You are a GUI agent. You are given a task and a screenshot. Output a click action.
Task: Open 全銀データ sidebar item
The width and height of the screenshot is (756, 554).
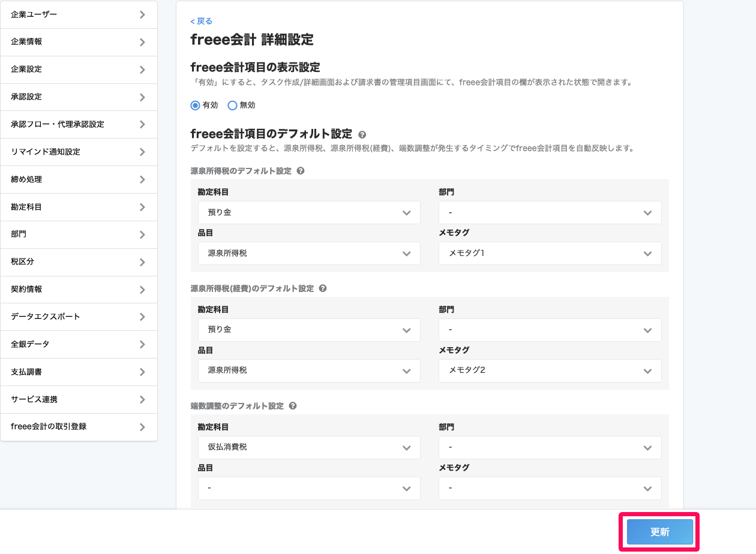click(79, 344)
